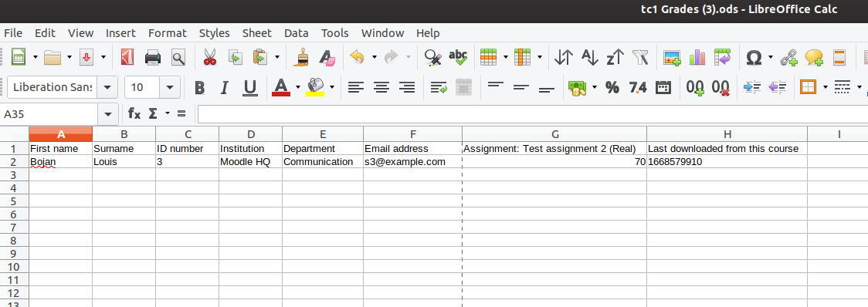Viewport: 868px width, 307px height.
Task: Expand the Undo history arrow
Action: tap(375, 57)
